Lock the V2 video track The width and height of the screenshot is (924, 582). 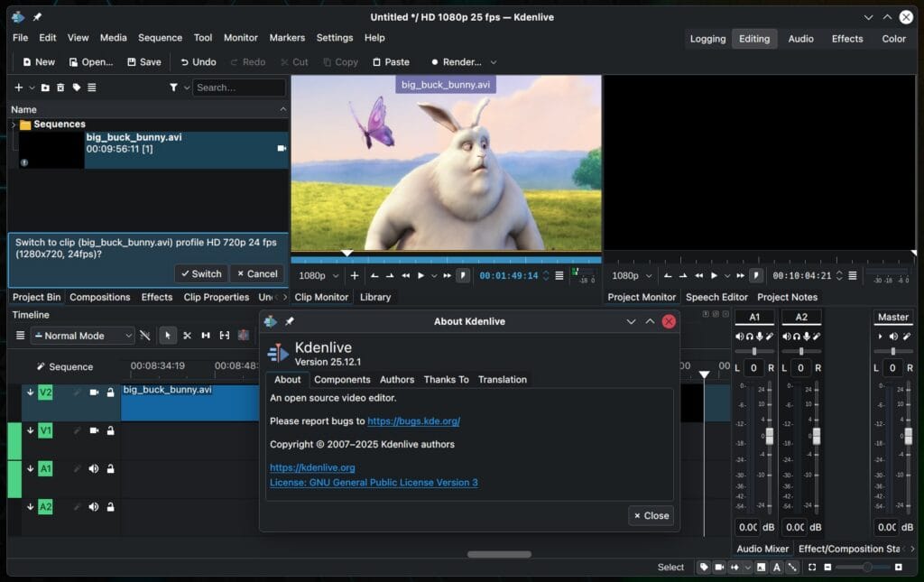pyautogui.click(x=112, y=393)
